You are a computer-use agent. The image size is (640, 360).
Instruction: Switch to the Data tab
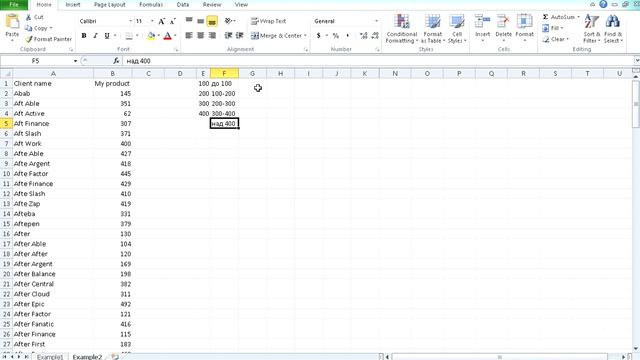click(183, 5)
